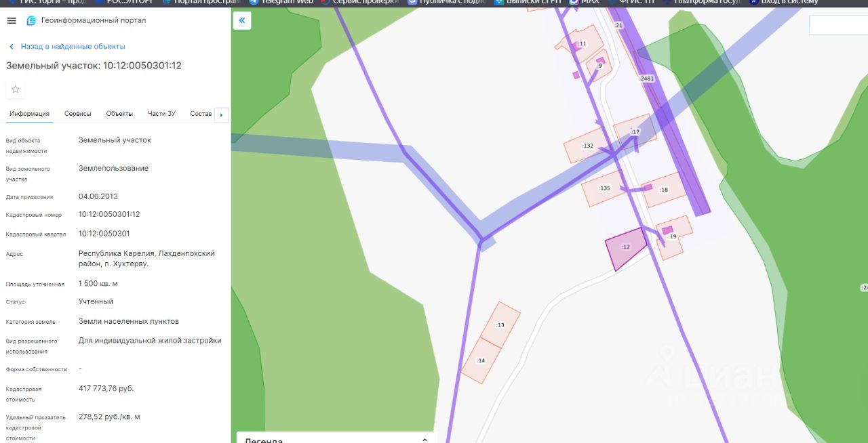
Task: Open the Вход в систему bookmark
Action: click(783, 2)
